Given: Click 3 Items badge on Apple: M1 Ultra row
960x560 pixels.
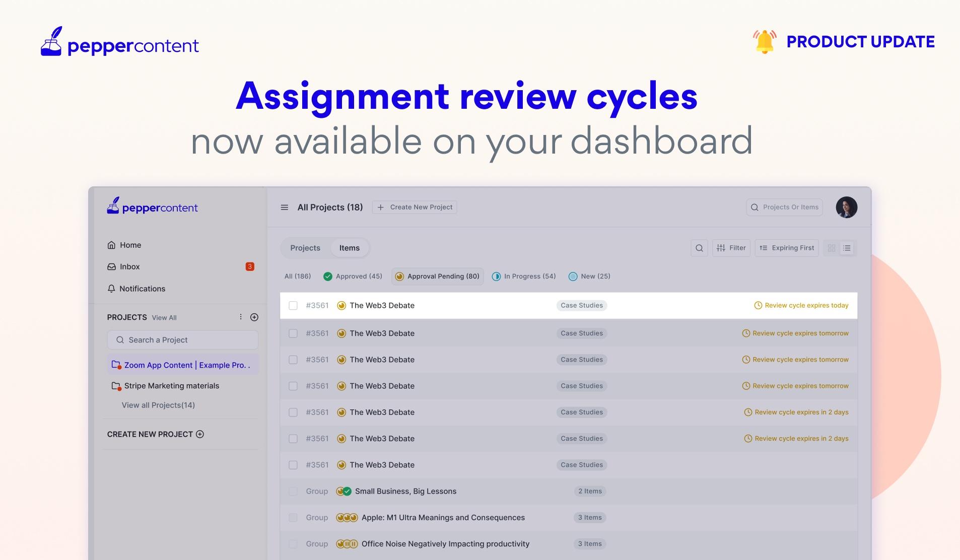Looking at the screenshot, I should coord(590,518).
